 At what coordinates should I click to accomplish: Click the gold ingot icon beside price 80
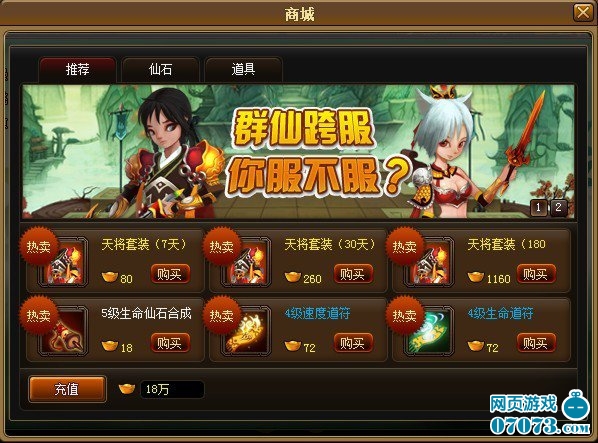click(x=110, y=277)
